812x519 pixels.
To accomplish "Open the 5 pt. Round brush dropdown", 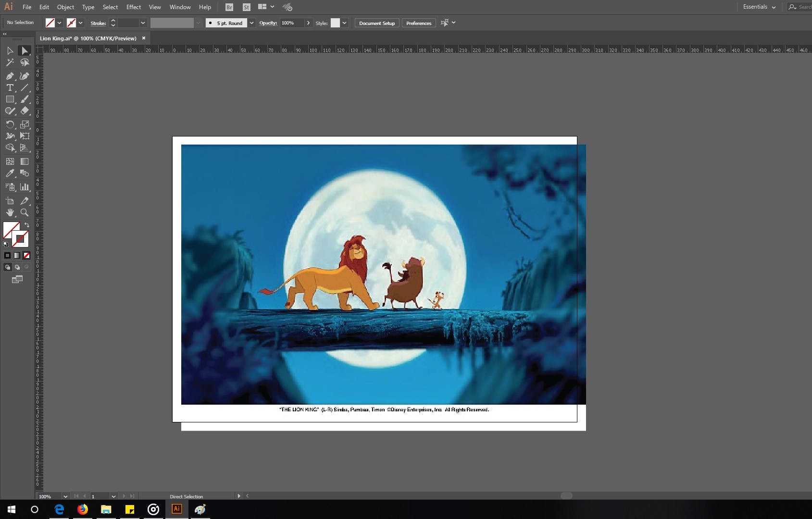I will [251, 23].
